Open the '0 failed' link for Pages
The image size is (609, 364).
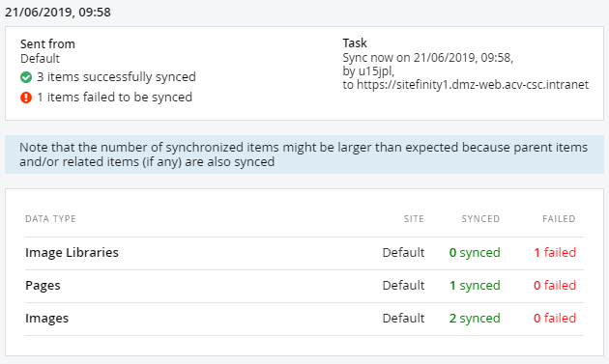(x=555, y=286)
